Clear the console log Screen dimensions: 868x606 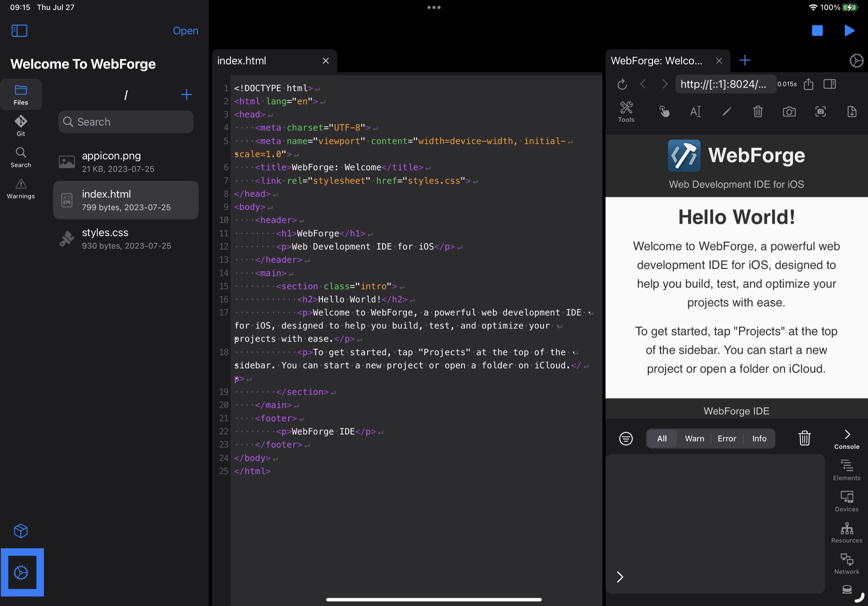tap(804, 438)
